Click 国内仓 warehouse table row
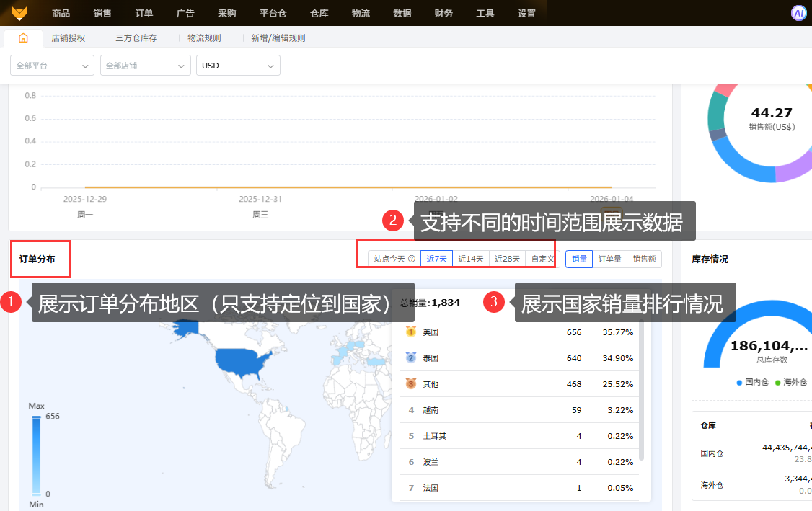Viewport: 812px width, 511px height. (x=752, y=453)
